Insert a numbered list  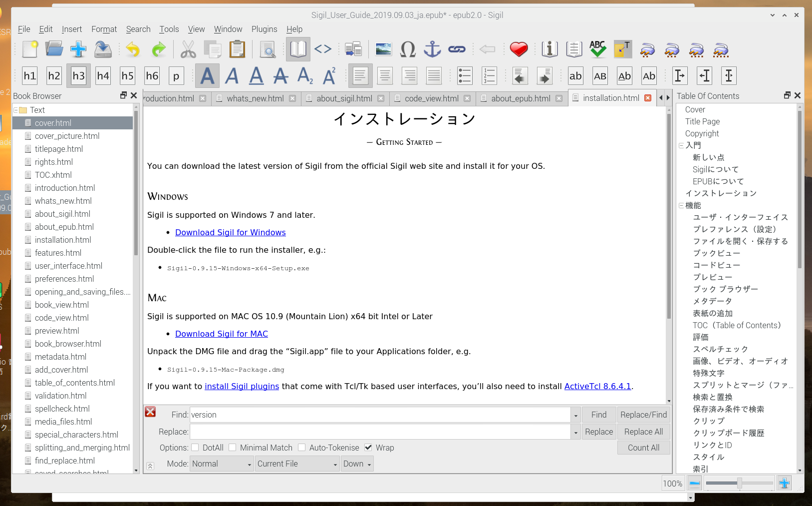point(489,76)
